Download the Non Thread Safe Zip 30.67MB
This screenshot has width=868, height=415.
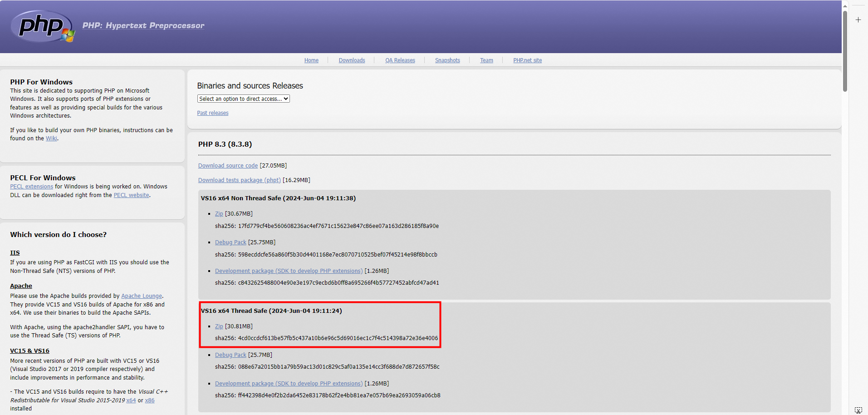click(219, 214)
